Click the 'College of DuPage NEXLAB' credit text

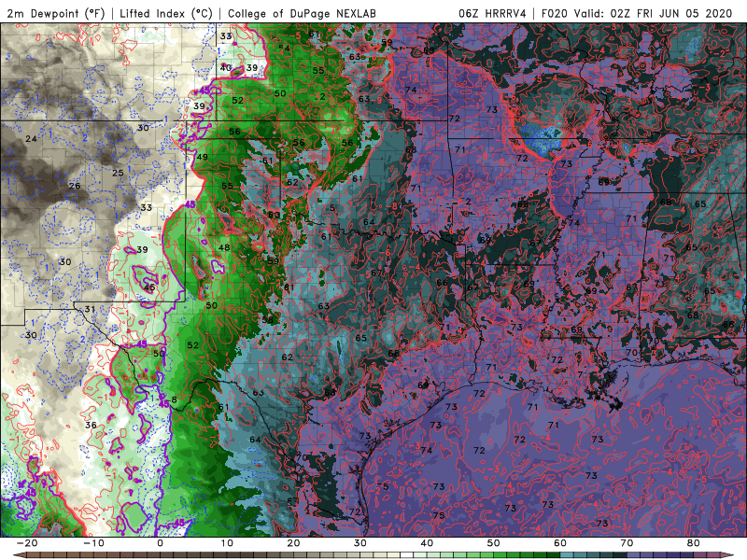(302, 13)
